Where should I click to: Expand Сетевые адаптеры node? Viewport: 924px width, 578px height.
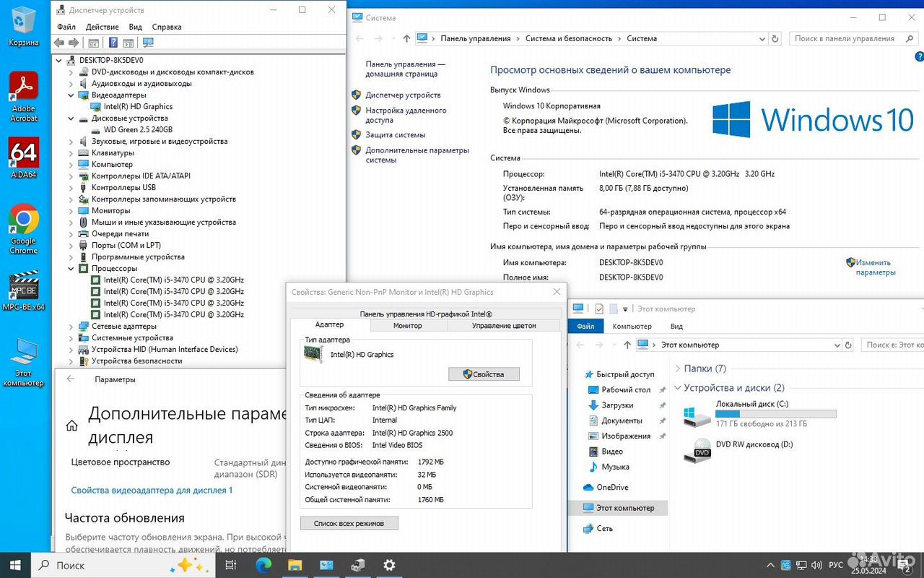[71, 326]
